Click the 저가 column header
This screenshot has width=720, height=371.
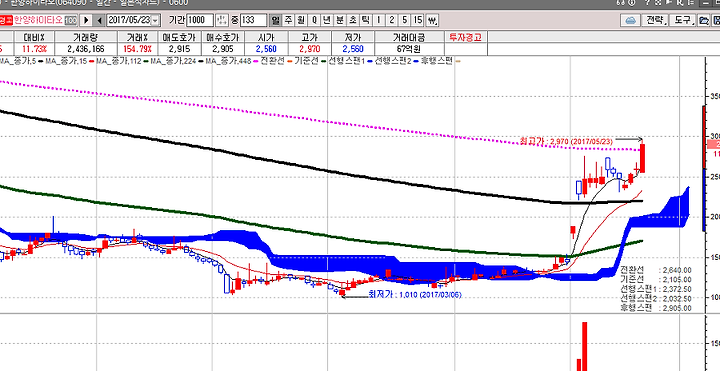pos(354,37)
